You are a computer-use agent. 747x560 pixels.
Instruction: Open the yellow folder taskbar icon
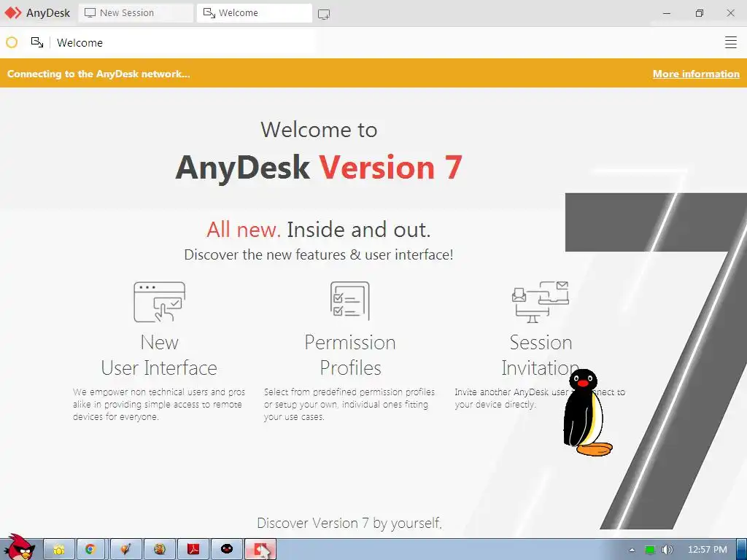tap(59, 550)
